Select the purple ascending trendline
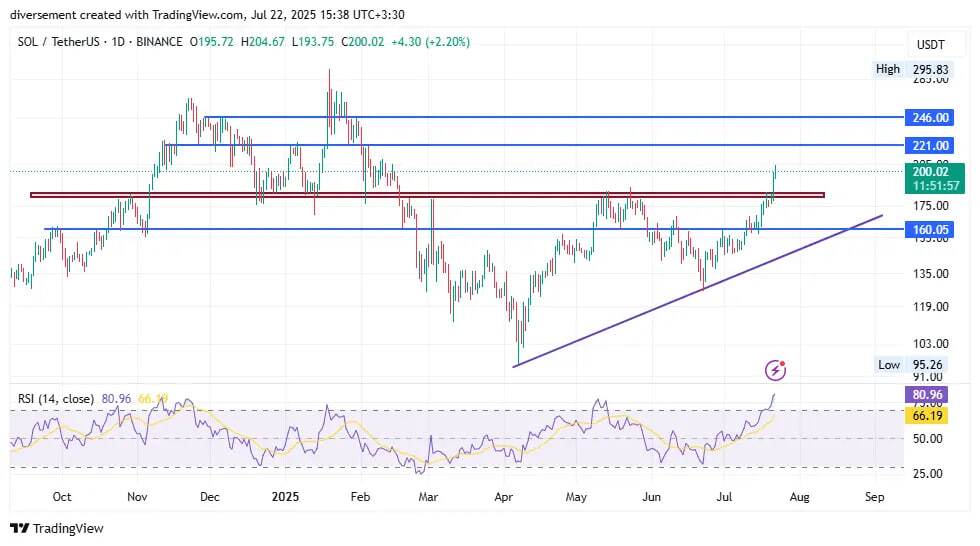Image resolution: width=980 pixels, height=546 pixels. [700, 289]
